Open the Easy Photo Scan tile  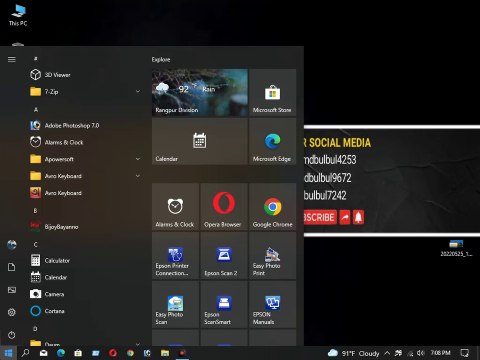175,304
